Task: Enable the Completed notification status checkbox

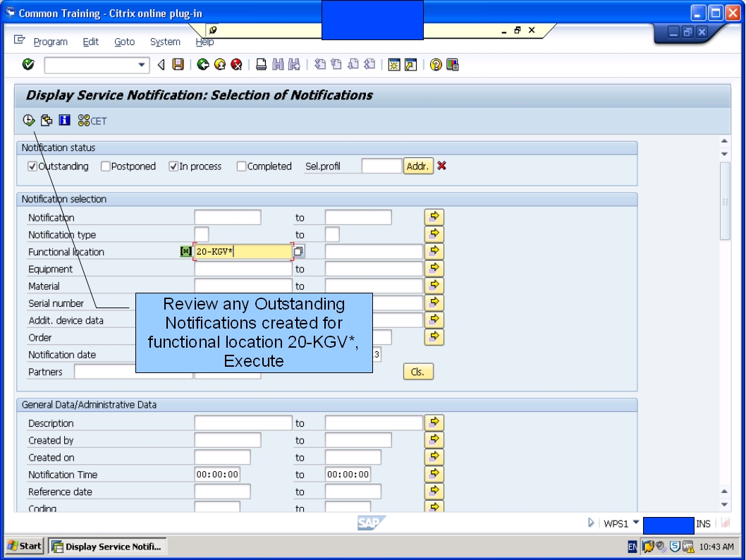Action: click(x=240, y=166)
